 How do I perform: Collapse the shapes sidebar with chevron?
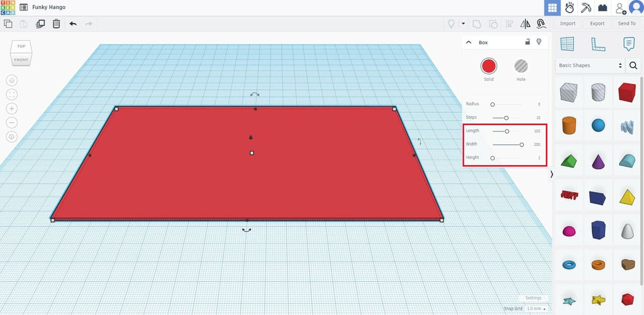(552, 175)
